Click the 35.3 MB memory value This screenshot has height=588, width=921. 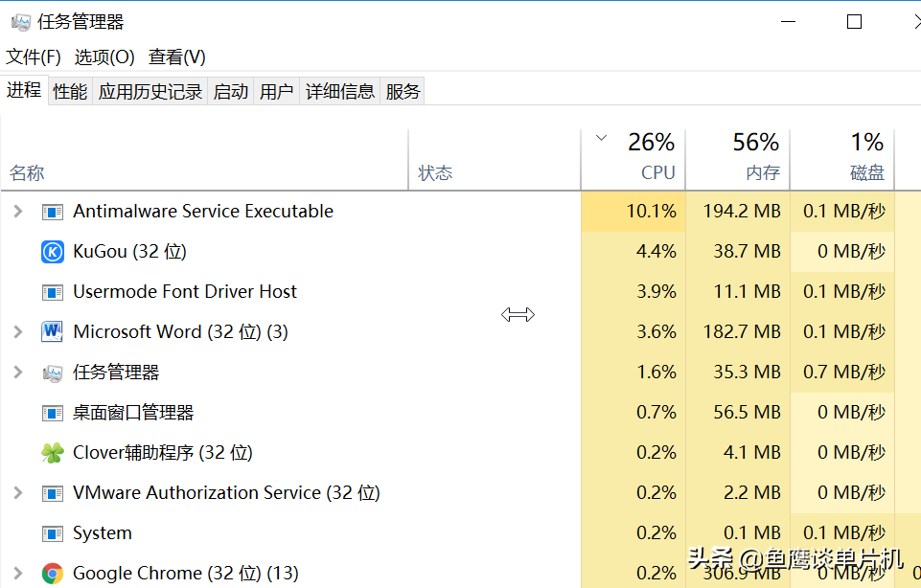click(x=748, y=372)
